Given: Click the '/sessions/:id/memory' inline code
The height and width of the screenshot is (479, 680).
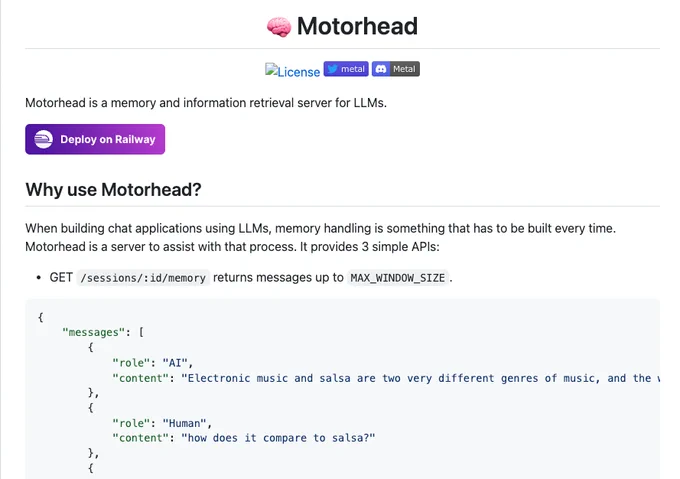Looking at the screenshot, I should (x=143, y=278).
